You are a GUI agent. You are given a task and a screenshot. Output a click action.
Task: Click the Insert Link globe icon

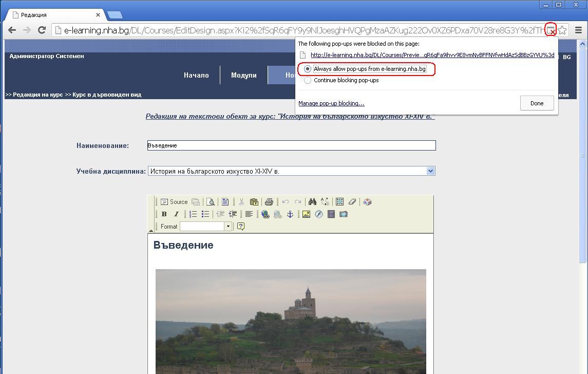tap(265, 214)
